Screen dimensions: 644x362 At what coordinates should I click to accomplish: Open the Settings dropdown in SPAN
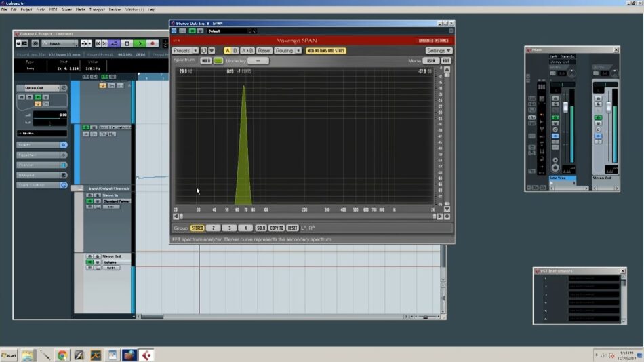click(x=439, y=51)
